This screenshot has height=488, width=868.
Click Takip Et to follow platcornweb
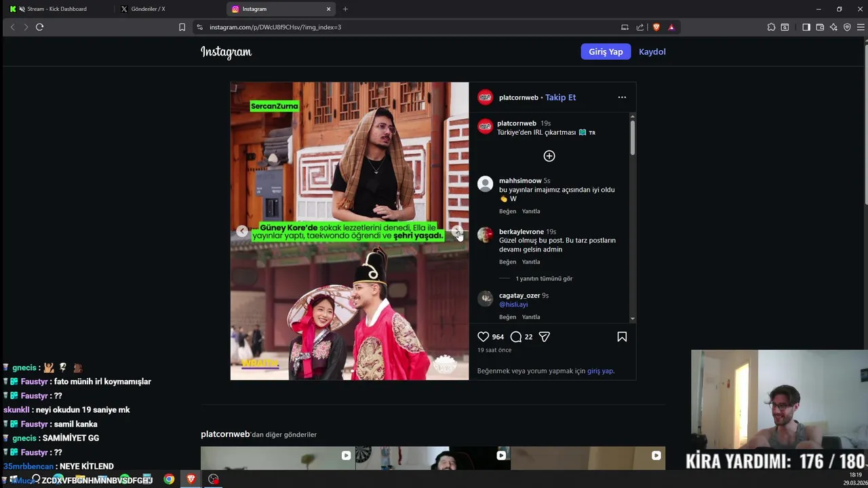click(560, 98)
